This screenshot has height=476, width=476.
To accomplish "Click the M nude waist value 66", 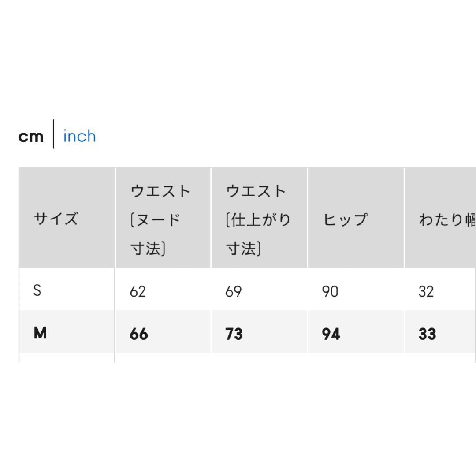I will tap(139, 334).
